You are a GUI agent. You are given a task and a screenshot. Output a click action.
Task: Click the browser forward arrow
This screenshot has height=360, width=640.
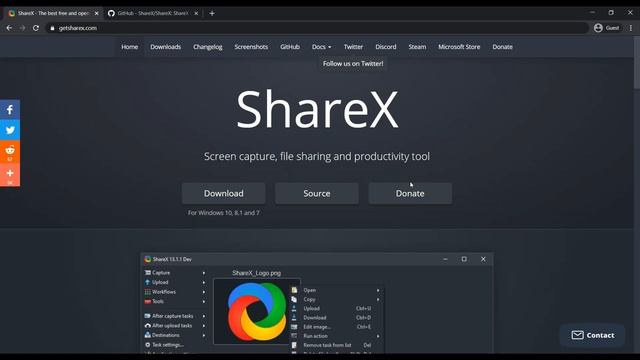point(22,28)
